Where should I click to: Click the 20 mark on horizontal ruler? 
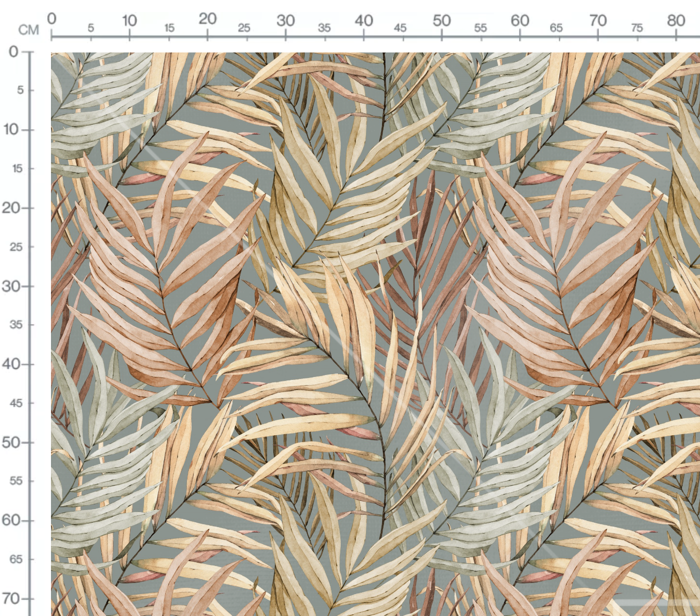[207, 19]
